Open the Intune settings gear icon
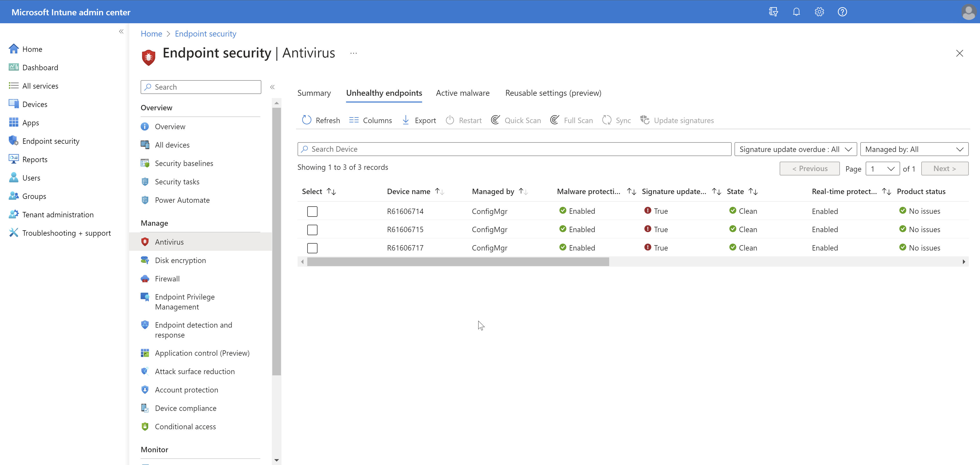The image size is (980, 465). click(819, 11)
